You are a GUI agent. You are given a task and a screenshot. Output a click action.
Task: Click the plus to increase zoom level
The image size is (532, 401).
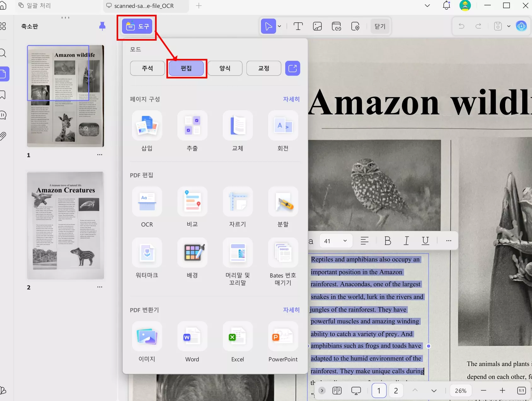coord(502,391)
